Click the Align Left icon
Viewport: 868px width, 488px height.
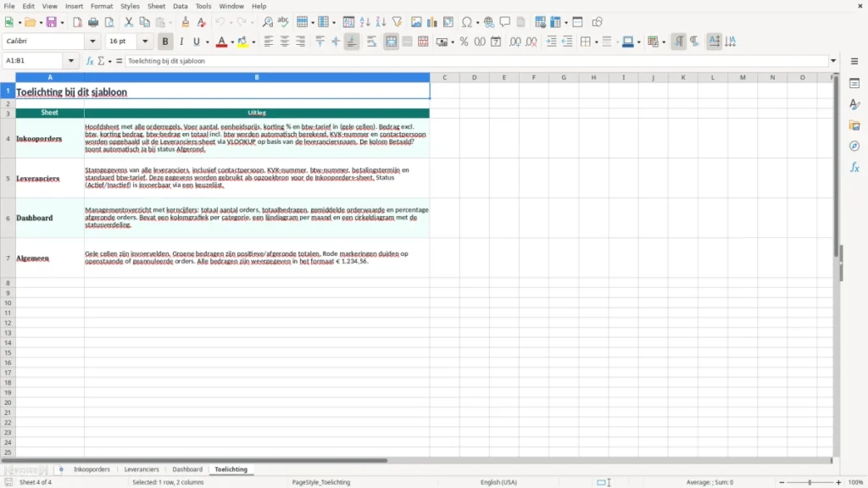269,42
